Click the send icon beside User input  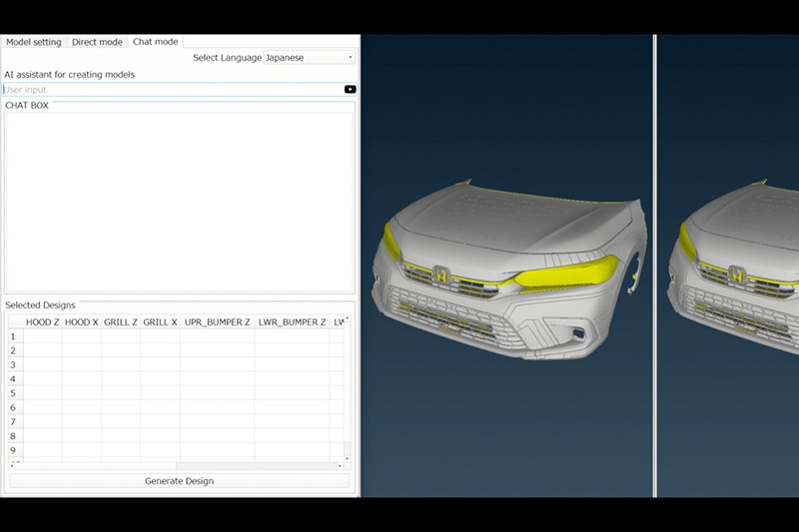pyautogui.click(x=350, y=90)
